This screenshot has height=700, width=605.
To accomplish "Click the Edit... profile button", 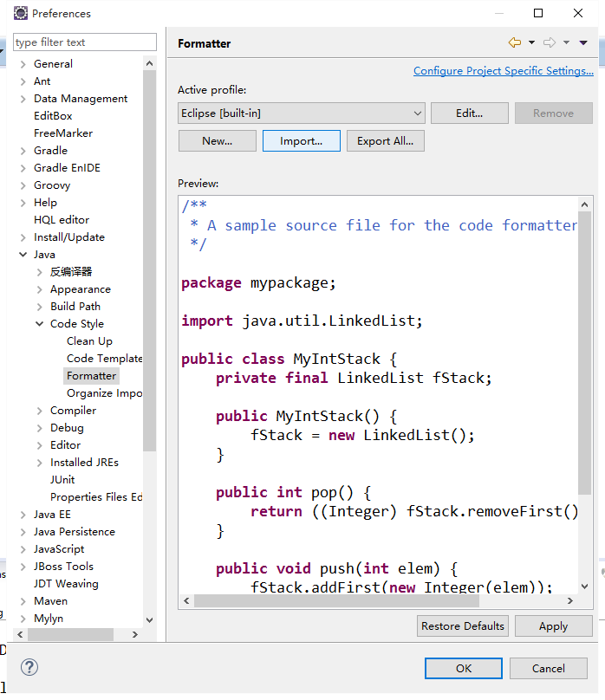I will tap(469, 113).
